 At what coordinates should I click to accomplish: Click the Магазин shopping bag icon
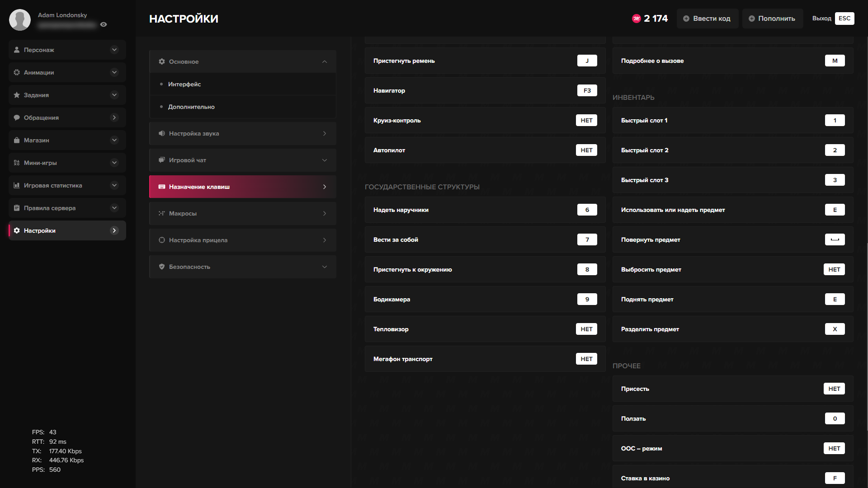click(17, 140)
